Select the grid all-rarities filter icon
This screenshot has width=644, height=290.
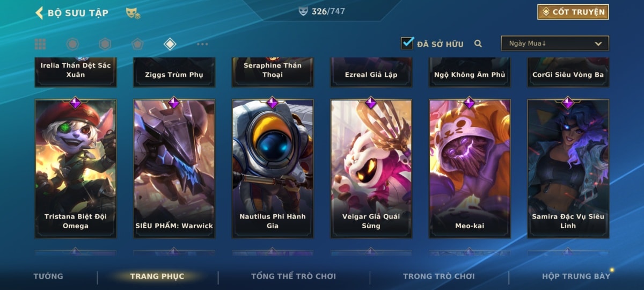tap(40, 44)
